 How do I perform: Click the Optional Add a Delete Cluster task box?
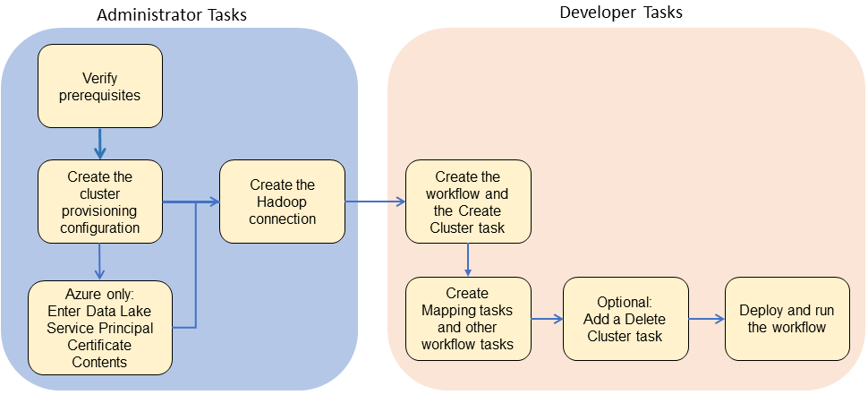[625, 318]
